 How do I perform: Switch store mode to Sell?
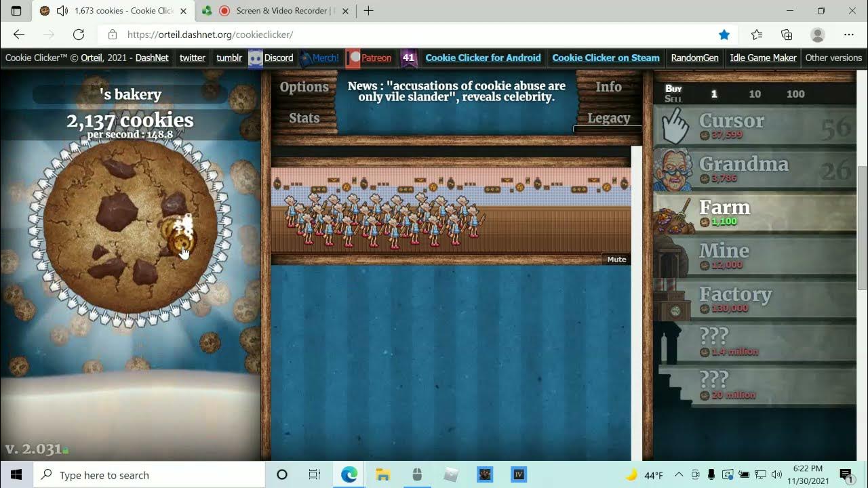(673, 99)
